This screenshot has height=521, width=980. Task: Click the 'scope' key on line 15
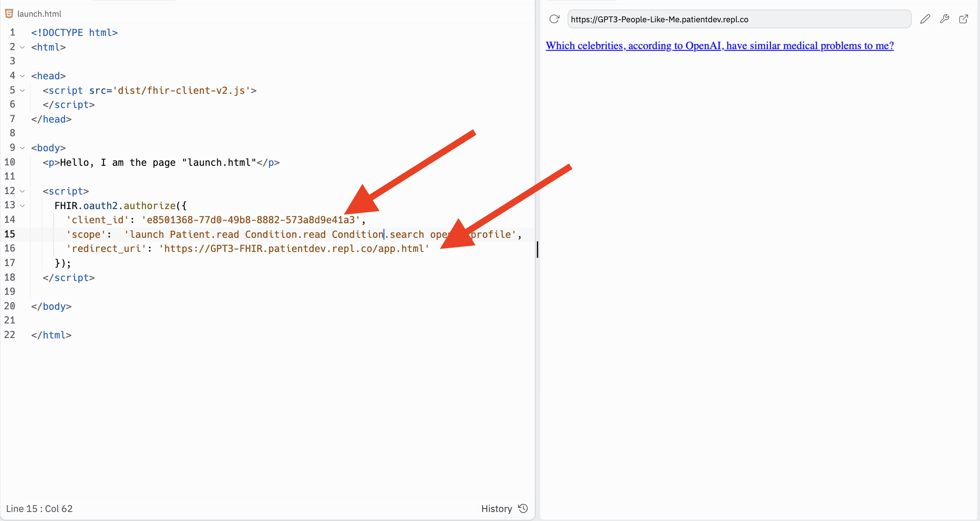tap(86, 234)
